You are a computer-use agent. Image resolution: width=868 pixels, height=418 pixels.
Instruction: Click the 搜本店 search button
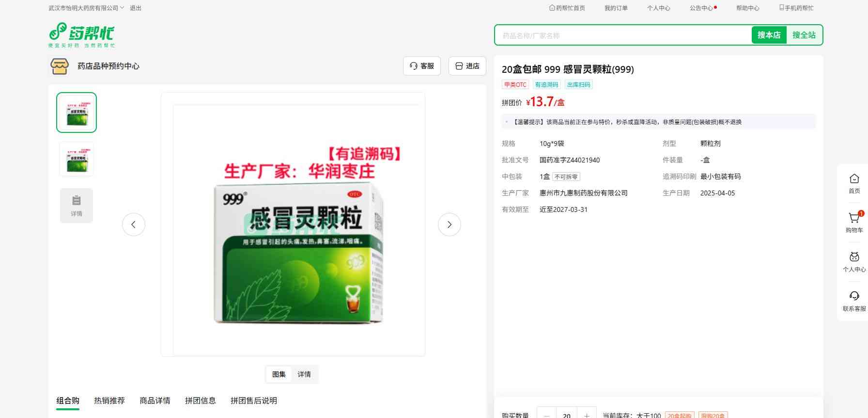click(x=769, y=35)
